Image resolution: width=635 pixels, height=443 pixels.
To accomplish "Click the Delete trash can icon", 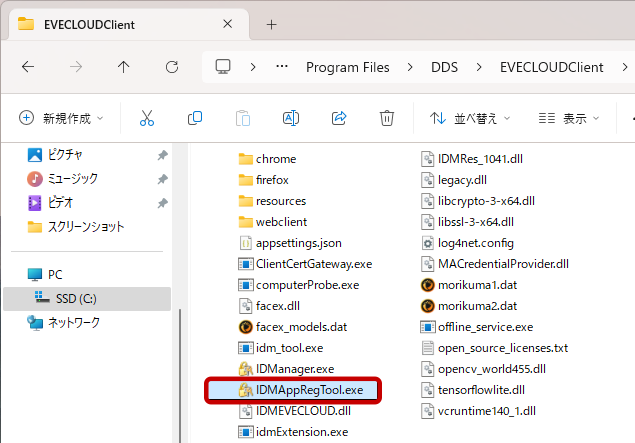I will pyautogui.click(x=387, y=118).
